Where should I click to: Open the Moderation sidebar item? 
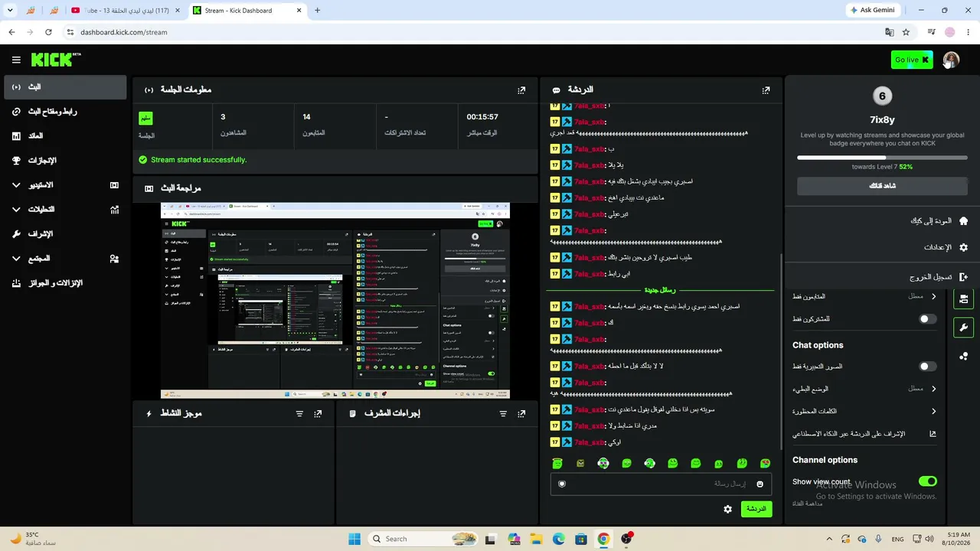tap(66, 234)
